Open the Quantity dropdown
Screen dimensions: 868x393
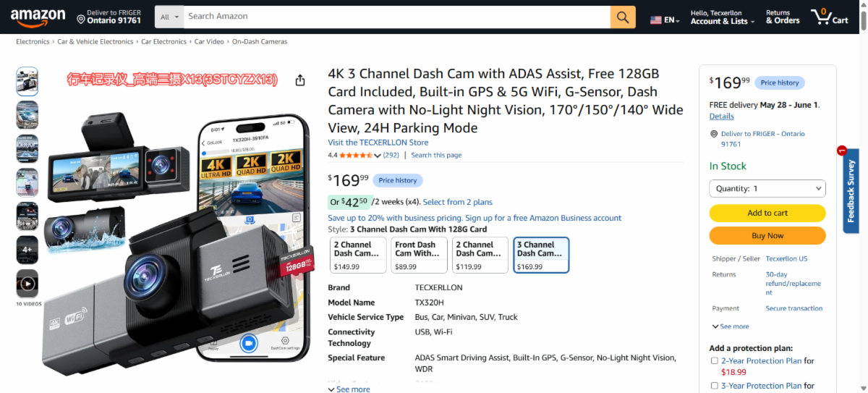click(x=767, y=188)
